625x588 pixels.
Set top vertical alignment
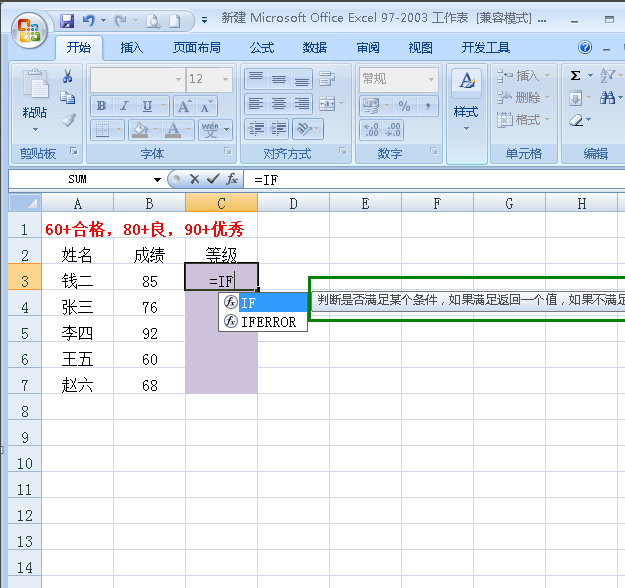coord(256,79)
